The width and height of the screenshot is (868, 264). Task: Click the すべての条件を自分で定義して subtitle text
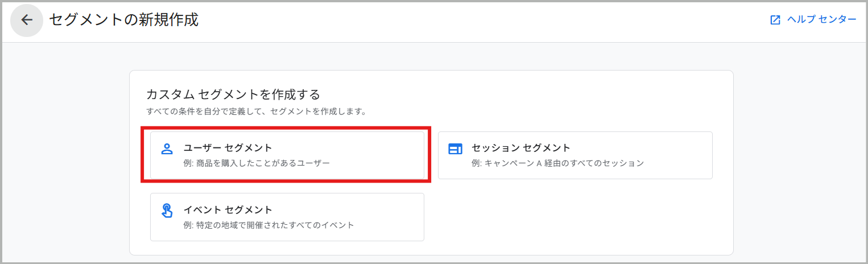click(x=256, y=112)
